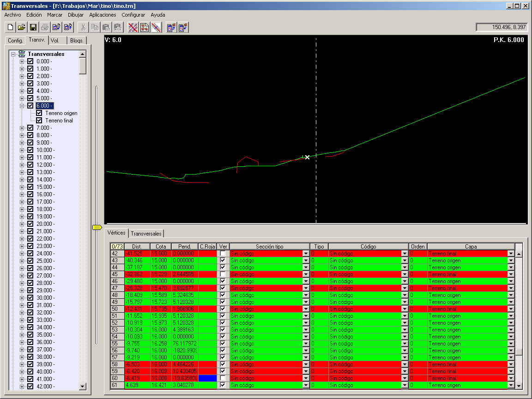
Task: Click the Cota column header
Action: (x=161, y=247)
